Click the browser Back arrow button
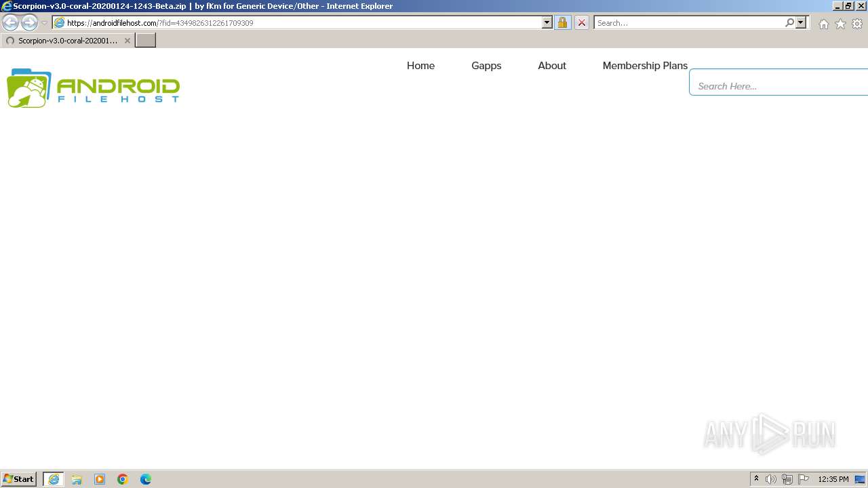This screenshot has height=488, width=868. (x=11, y=22)
